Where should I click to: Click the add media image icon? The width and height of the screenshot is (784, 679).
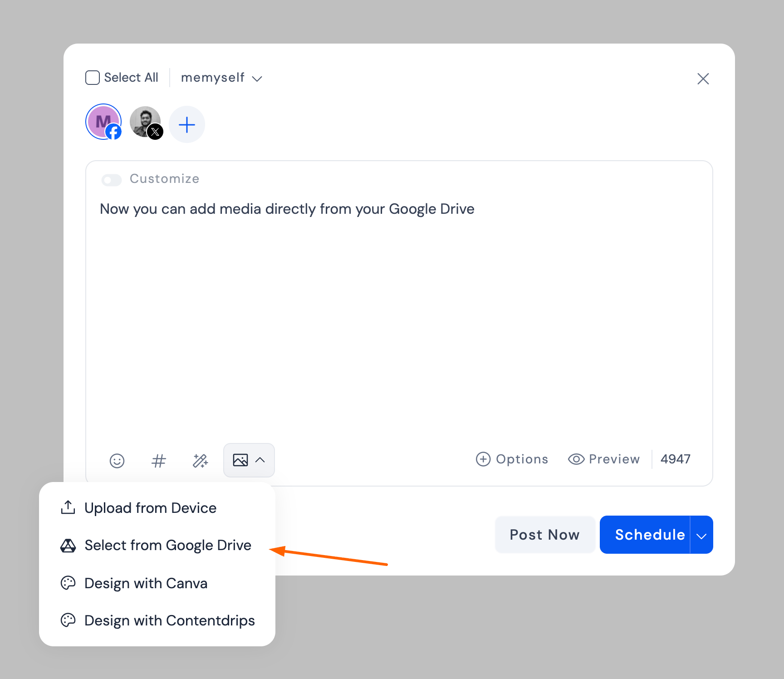(240, 460)
